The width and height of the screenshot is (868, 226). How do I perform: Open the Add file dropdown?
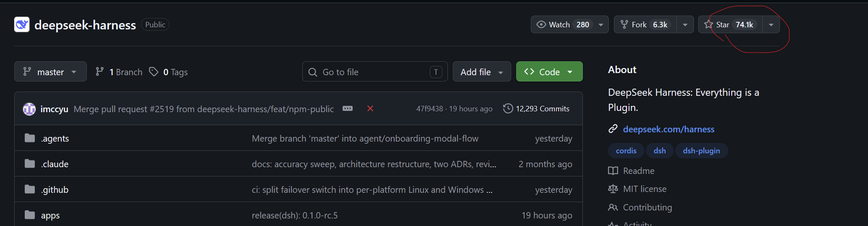coord(482,71)
